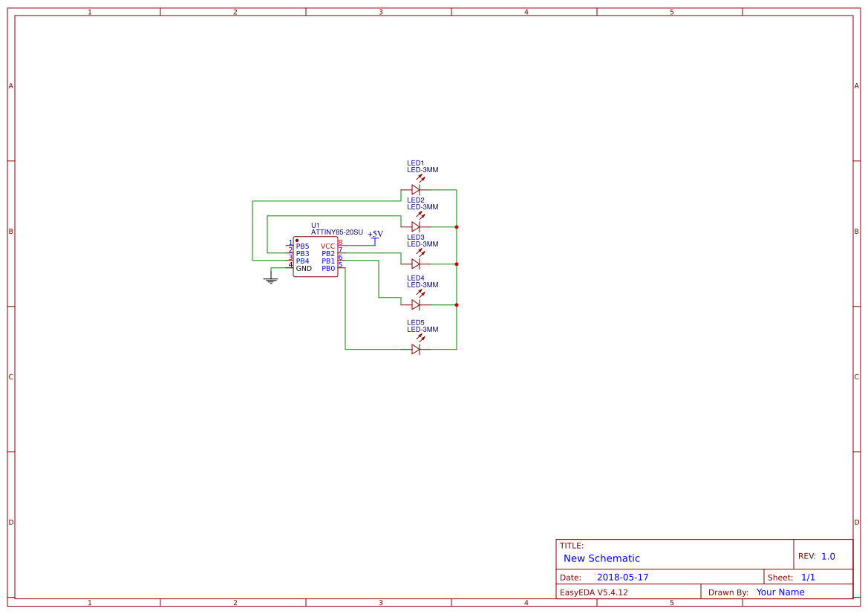The height and width of the screenshot is (614, 868).
Task: Click the U1 reference designator
Action: pyautogui.click(x=316, y=225)
